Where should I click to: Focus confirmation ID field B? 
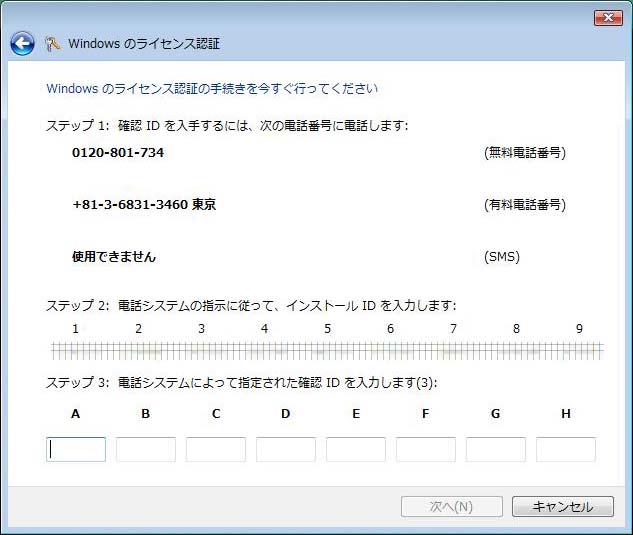[x=146, y=449]
